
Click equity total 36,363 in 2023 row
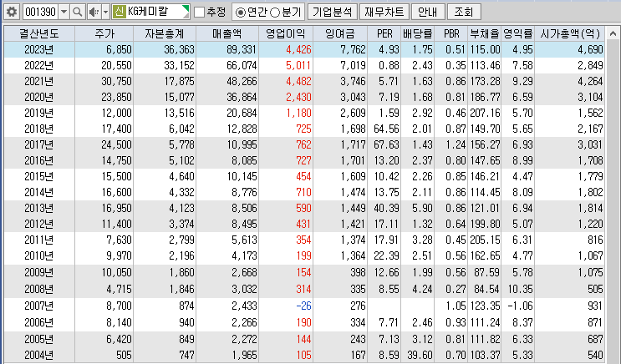click(179, 49)
